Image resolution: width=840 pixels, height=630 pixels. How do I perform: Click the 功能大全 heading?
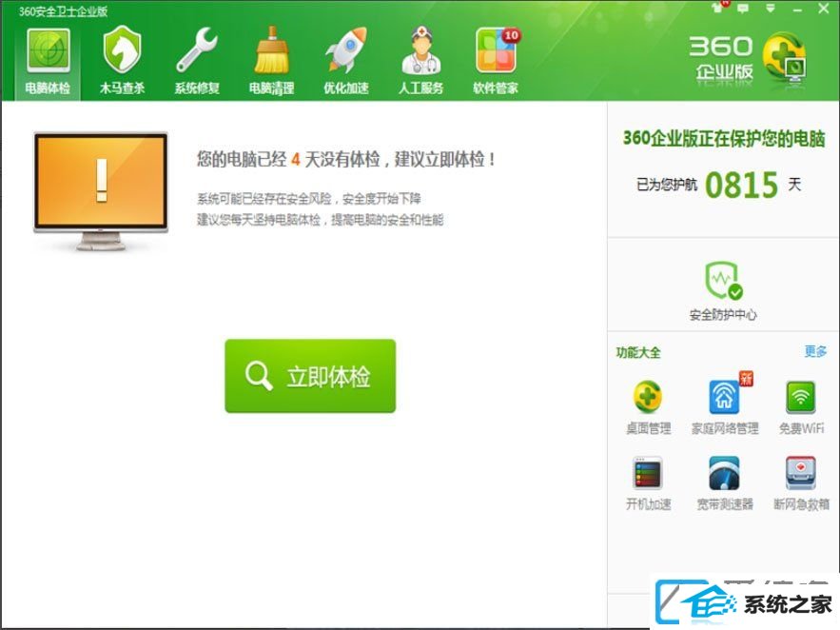coord(638,352)
